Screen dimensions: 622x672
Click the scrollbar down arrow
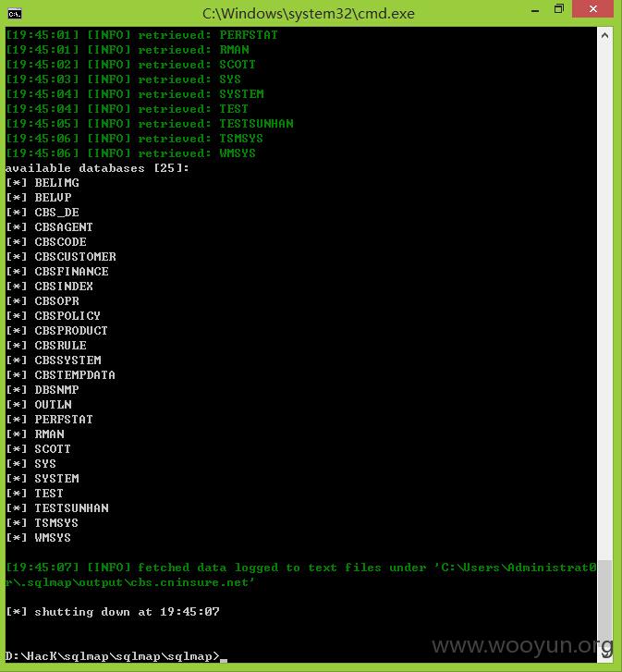(604, 654)
